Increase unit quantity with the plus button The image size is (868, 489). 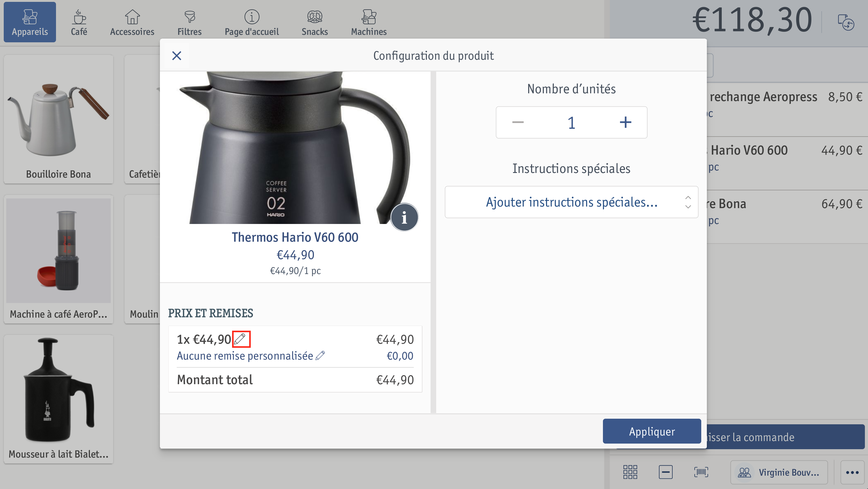point(625,122)
